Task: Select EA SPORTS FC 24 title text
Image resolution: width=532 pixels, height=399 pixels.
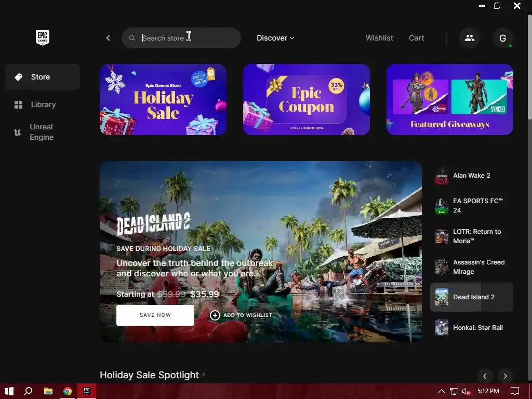Action: click(x=478, y=206)
